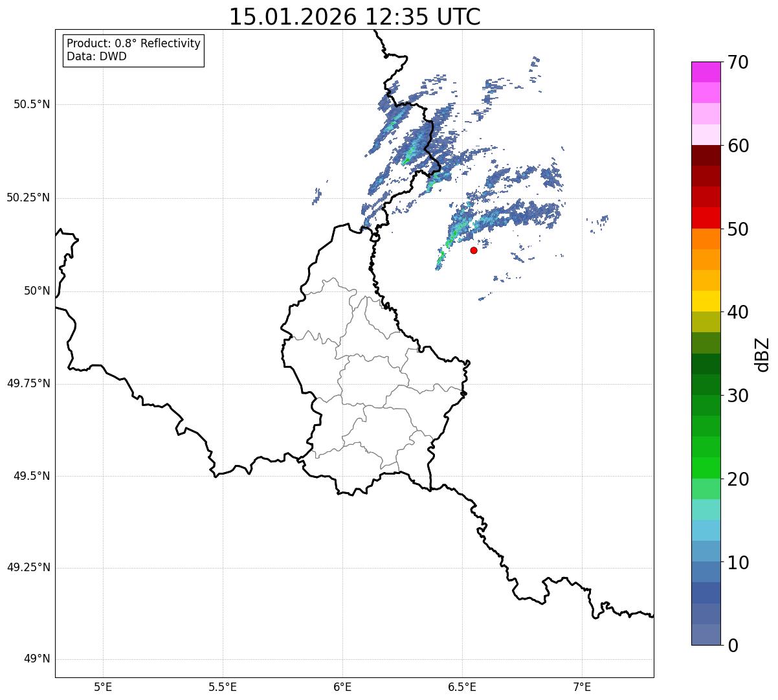Click the longitude label 5°E

[103, 686]
